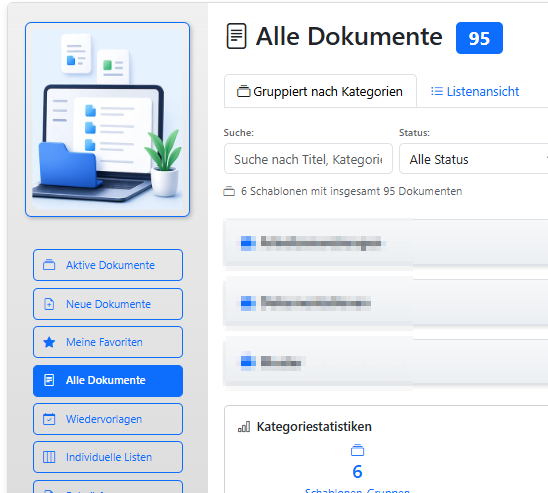Click the text 6 Schablonen mit insgesamt 95 Dokumenten
The height and width of the screenshot is (493, 548).
(351, 191)
